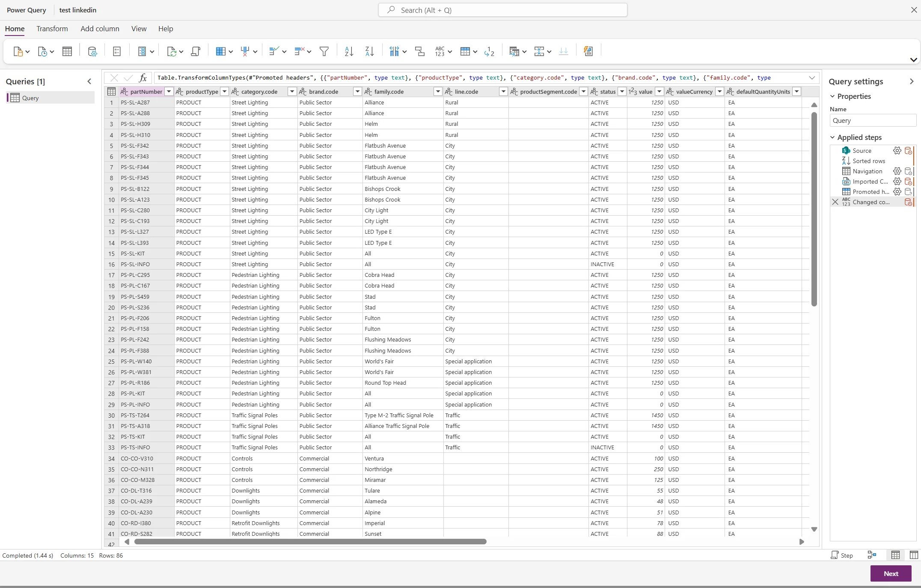Click the Remove rows icon
The width and height of the screenshot is (921, 588).
(299, 51)
